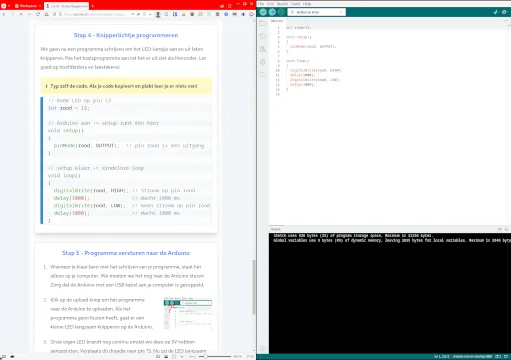511x360 pixels.
Task: Click the heading 'Stap 4 - Knipperlichtje programmeren'
Action: click(126, 35)
